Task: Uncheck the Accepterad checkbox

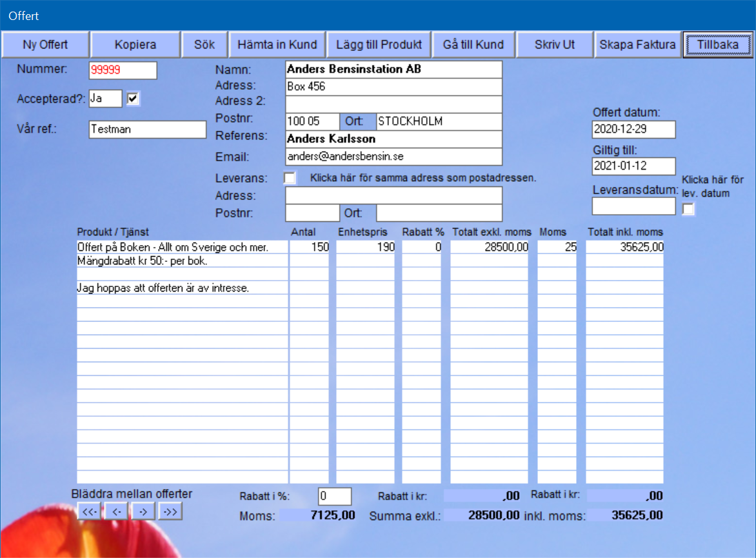Action: click(x=134, y=99)
